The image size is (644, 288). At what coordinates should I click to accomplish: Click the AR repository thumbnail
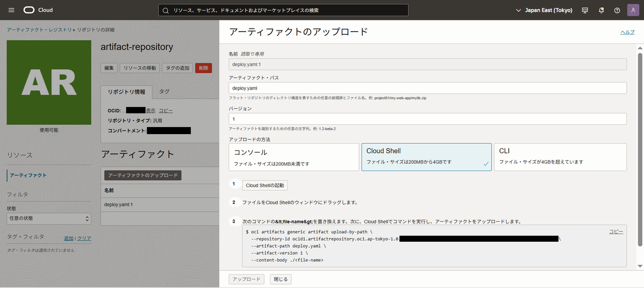(x=49, y=83)
